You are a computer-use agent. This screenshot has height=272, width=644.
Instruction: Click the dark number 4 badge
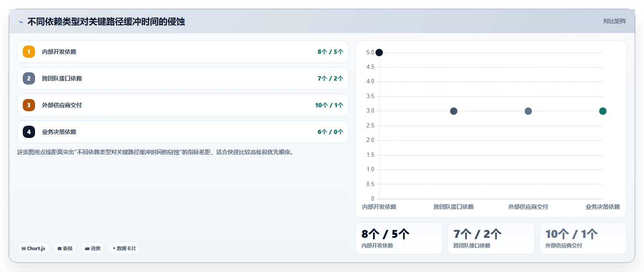click(x=29, y=132)
